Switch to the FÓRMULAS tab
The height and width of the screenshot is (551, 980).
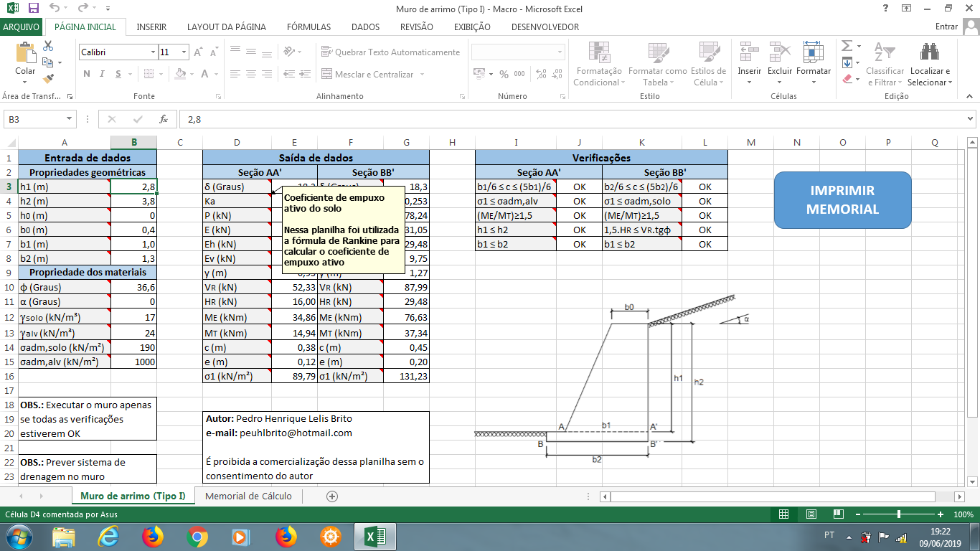[x=309, y=27]
